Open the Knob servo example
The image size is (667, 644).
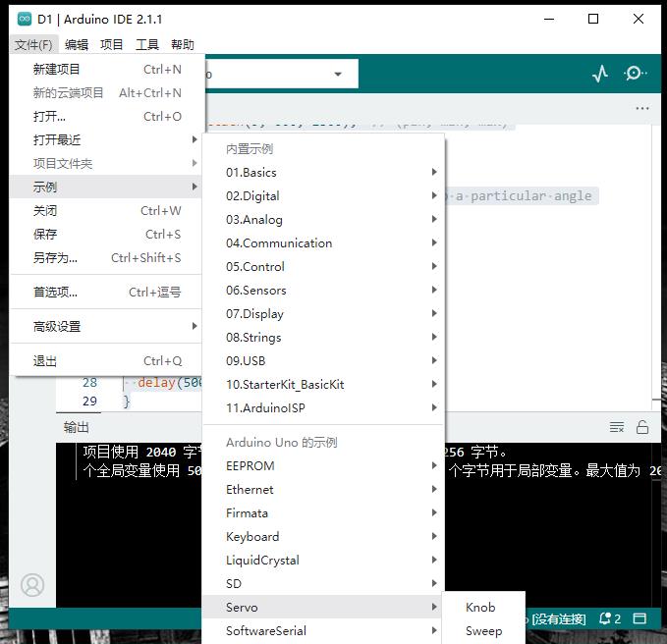(x=483, y=607)
